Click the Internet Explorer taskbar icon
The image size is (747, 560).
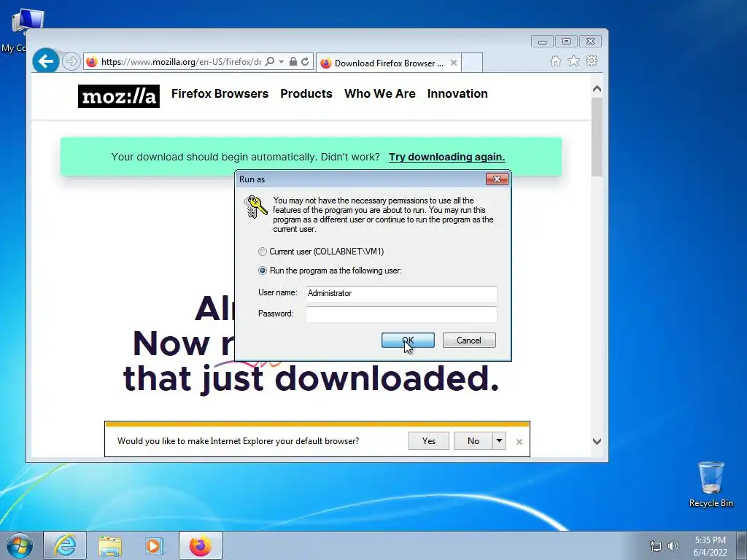pyautogui.click(x=65, y=545)
